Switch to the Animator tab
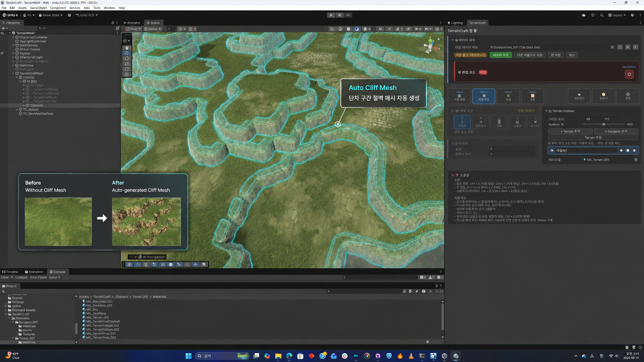Screen dimensions: 644x362 pyautogui.click(x=132, y=23)
